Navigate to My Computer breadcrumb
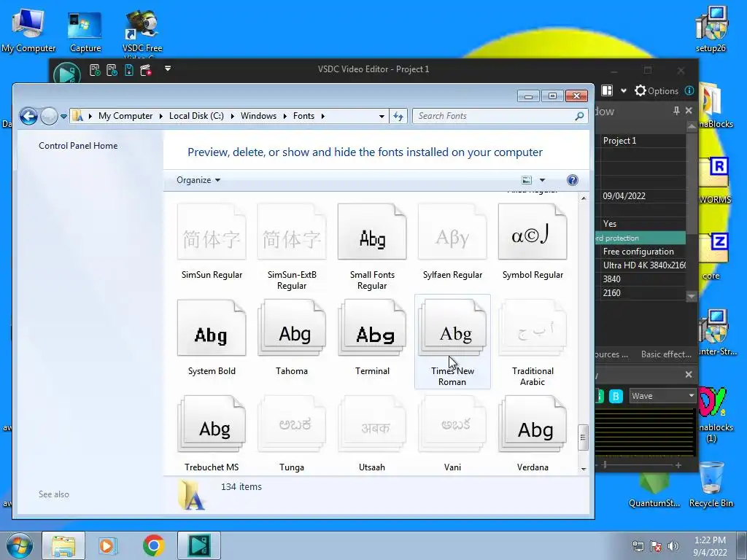This screenshot has height=560, width=747. coord(125,116)
